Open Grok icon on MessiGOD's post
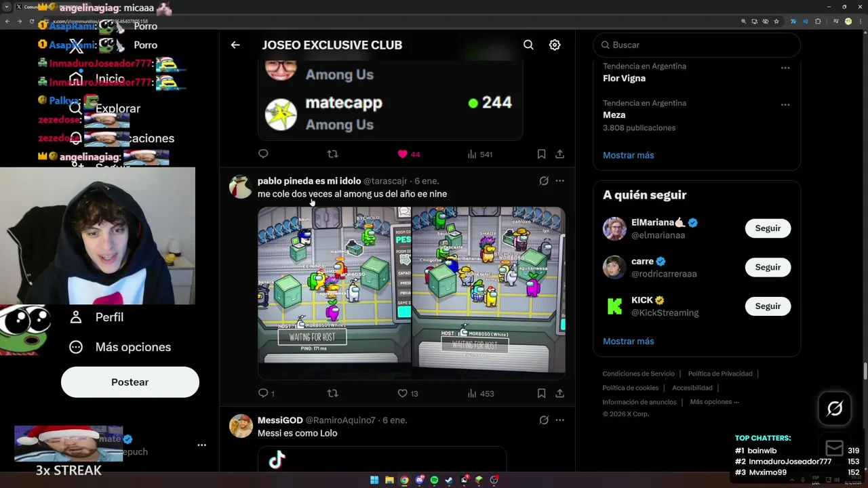 click(543, 420)
